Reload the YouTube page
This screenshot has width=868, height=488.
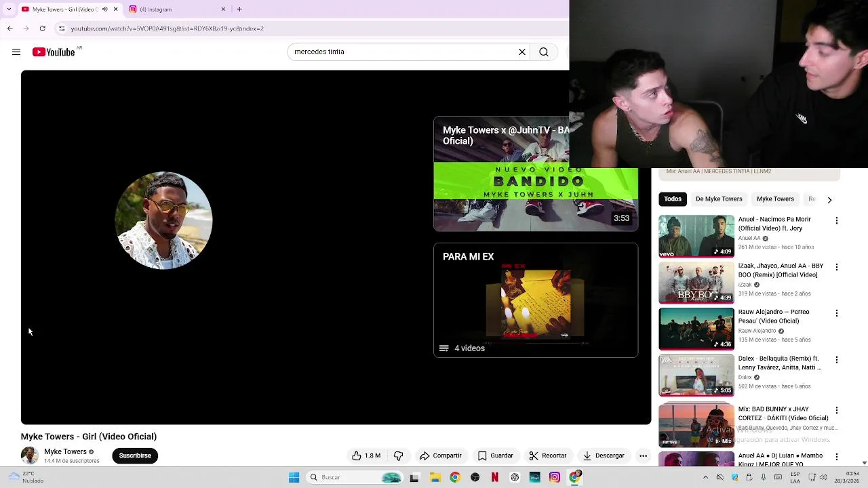pos(42,28)
